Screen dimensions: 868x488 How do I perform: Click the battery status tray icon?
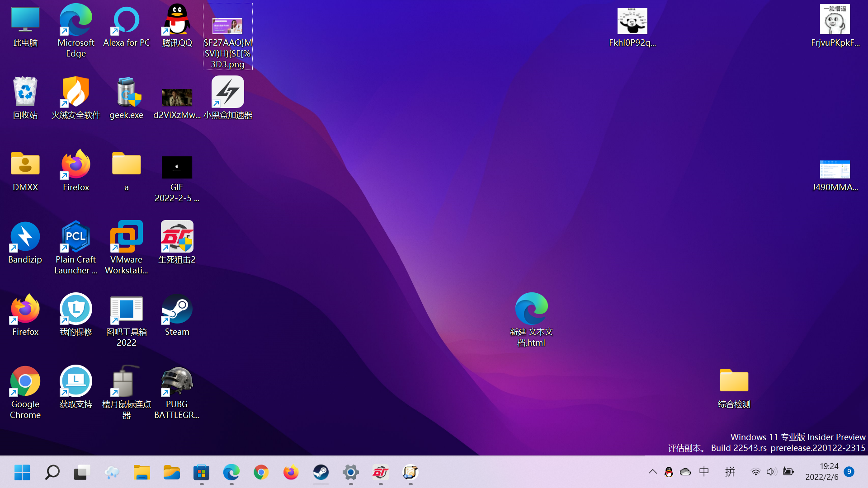pyautogui.click(x=788, y=472)
